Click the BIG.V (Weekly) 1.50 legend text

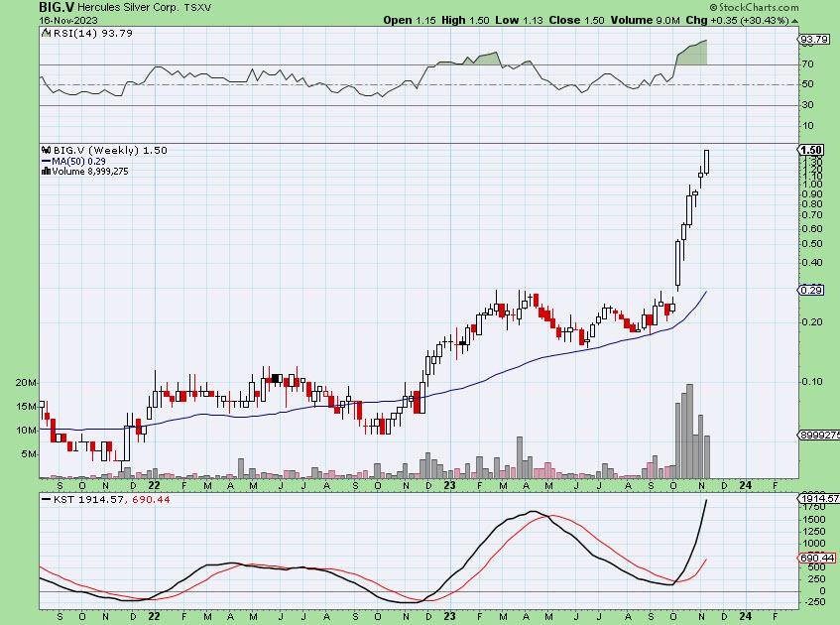click(x=110, y=151)
